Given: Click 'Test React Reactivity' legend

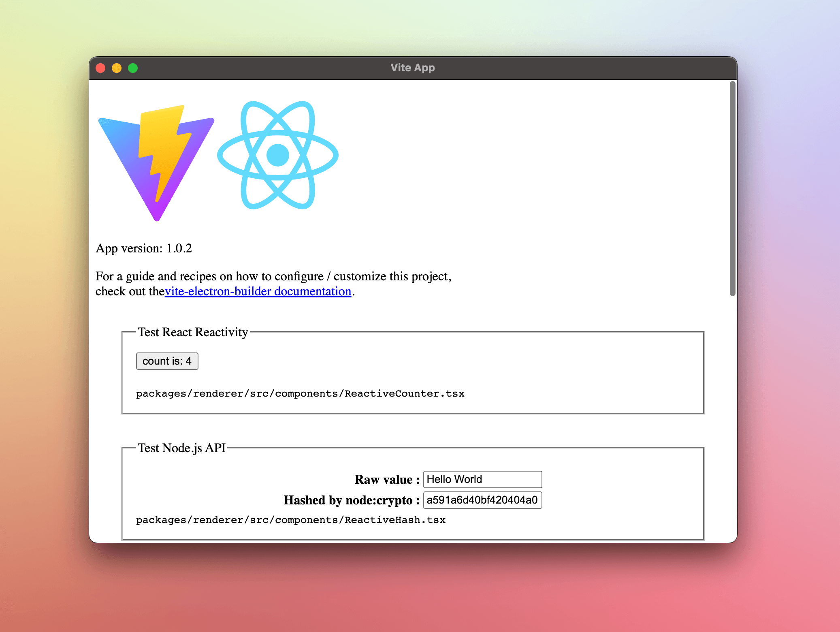Looking at the screenshot, I should tap(193, 332).
